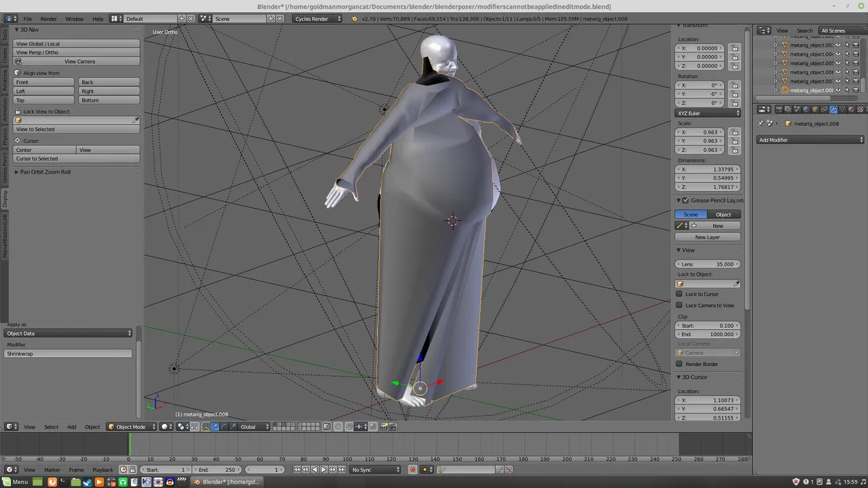
Task: Click the pin icon in the properties context bar
Action: [761, 123]
